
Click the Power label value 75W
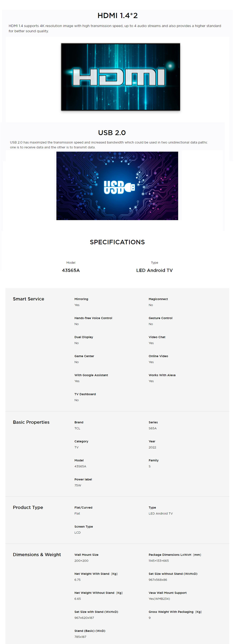[78, 485]
